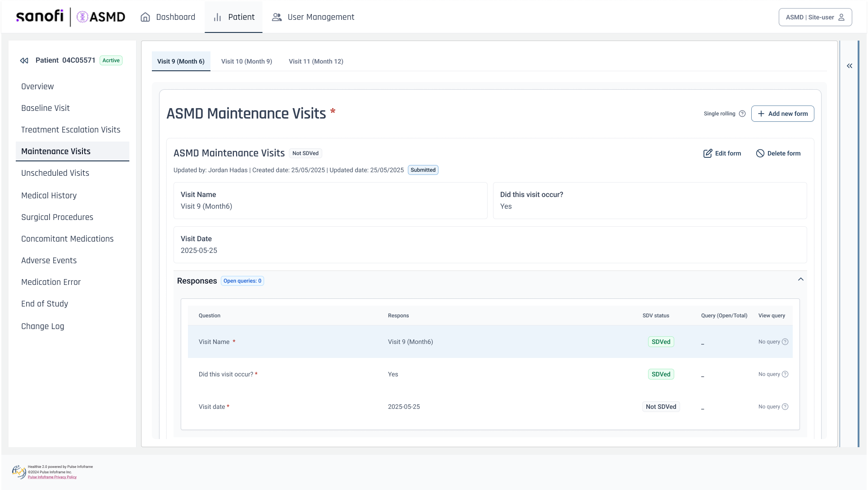Click the Not SDVed status in Visit date row
Screen dimensions: 868x490
661,407
